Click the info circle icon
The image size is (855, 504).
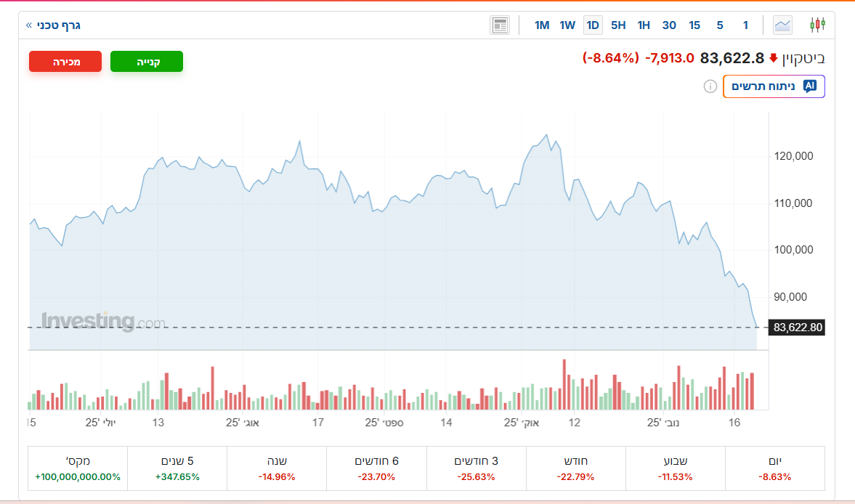[710, 86]
